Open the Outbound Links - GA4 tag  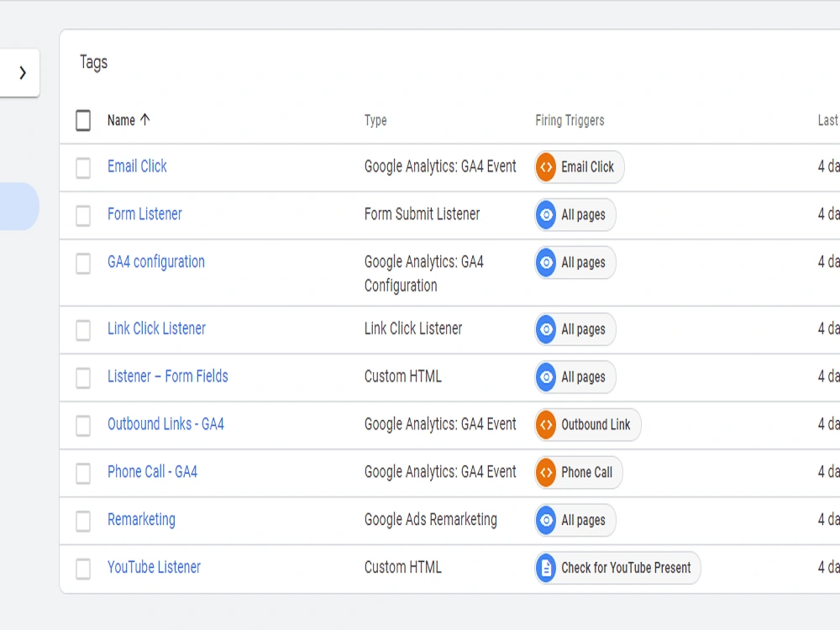(x=165, y=424)
